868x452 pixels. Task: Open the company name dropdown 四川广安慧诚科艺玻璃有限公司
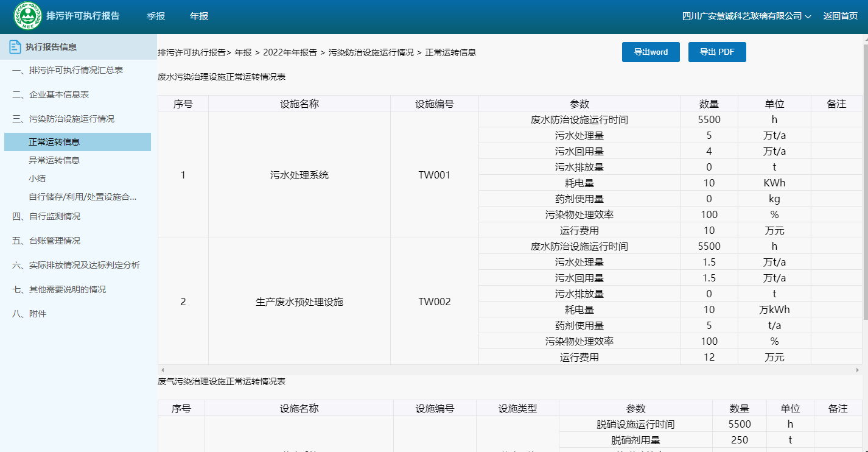tap(746, 16)
